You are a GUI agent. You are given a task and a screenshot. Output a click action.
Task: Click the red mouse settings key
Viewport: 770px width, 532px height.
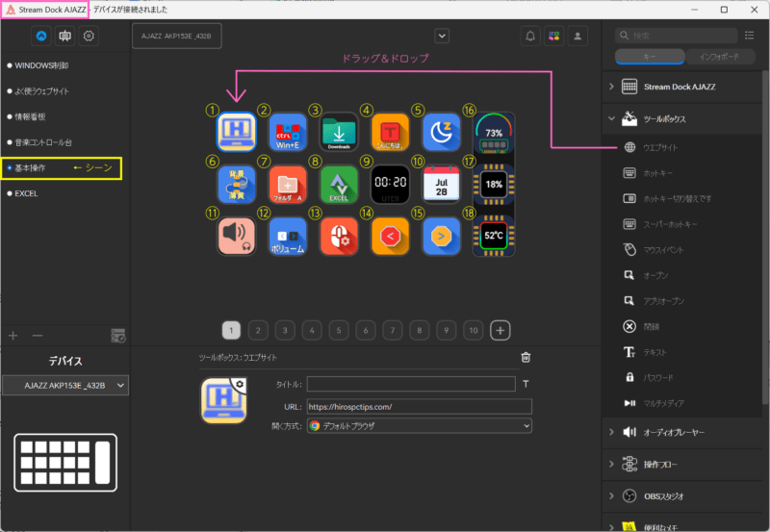pos(339,236)
